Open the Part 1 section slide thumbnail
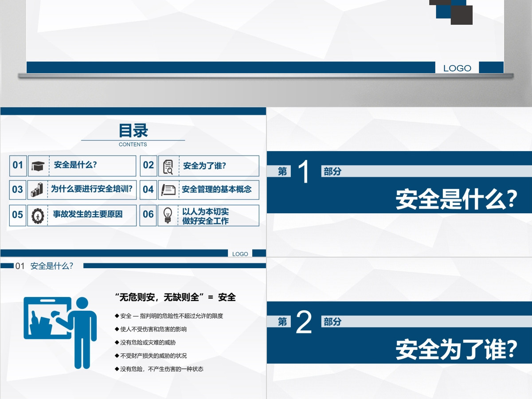This screenshot has width=532, height=399. pos(399,182)
